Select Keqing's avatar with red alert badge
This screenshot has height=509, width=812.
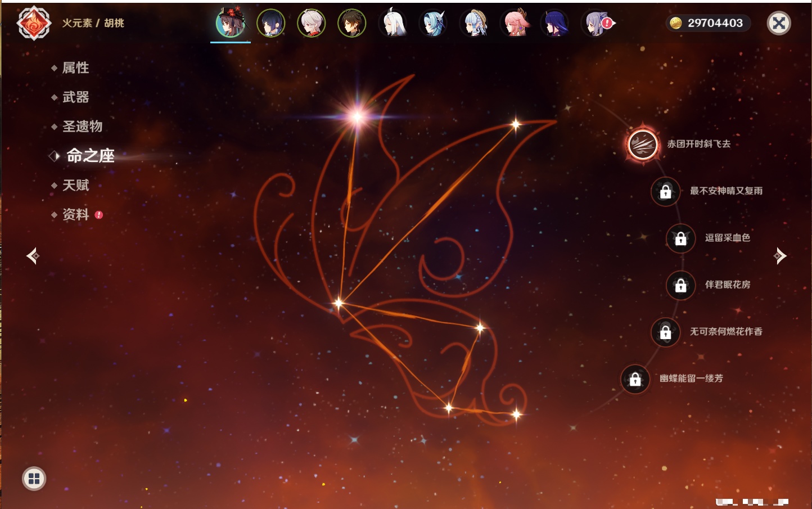coord(596,23)
